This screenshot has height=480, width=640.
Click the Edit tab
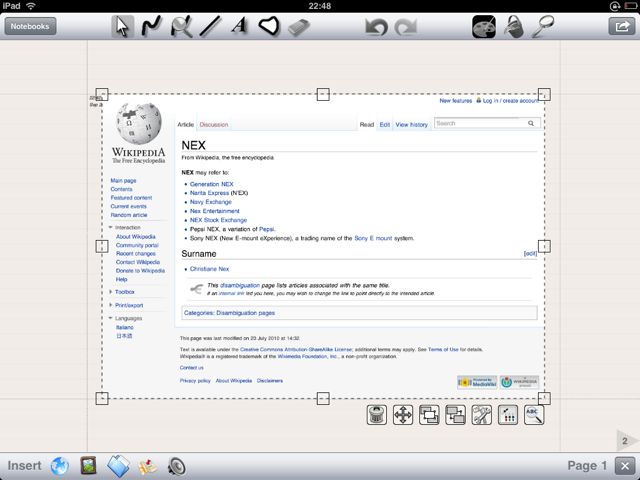pyautogui.click(x=384, y=124)
